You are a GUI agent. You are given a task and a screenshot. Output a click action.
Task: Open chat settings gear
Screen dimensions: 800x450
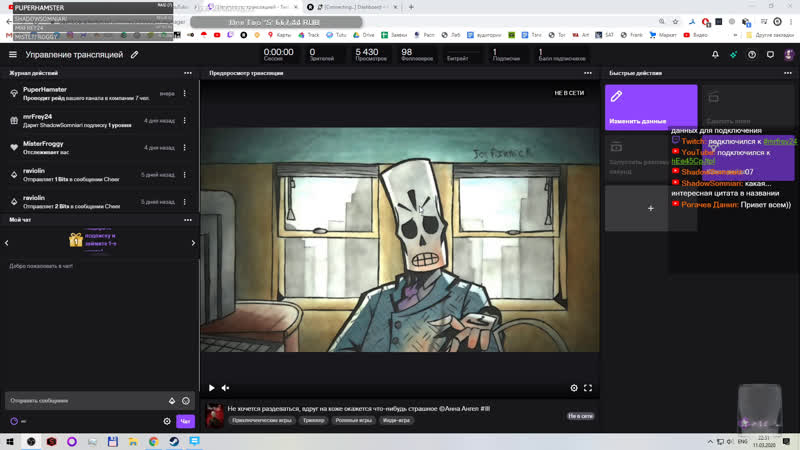click(167, 421)
